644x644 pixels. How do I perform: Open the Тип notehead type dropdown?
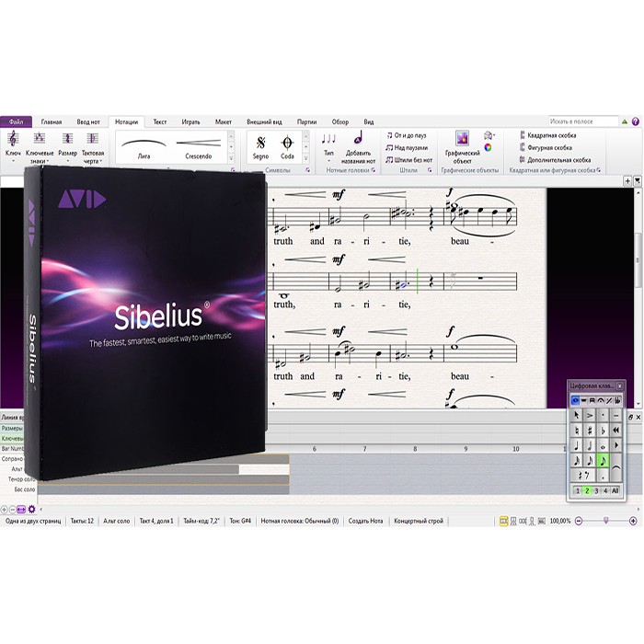329,147
